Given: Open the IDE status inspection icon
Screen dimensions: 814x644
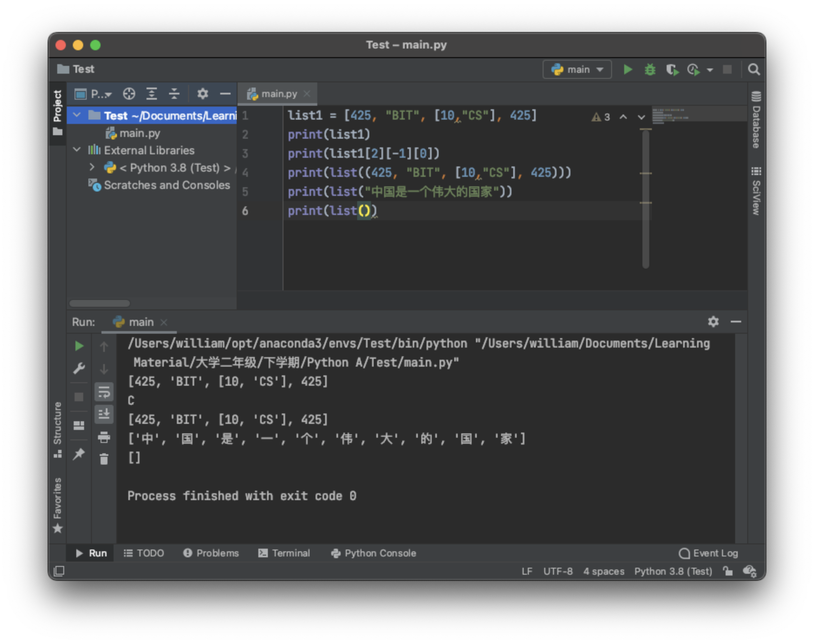Looking at the screenshot, I should coord(750,572).
